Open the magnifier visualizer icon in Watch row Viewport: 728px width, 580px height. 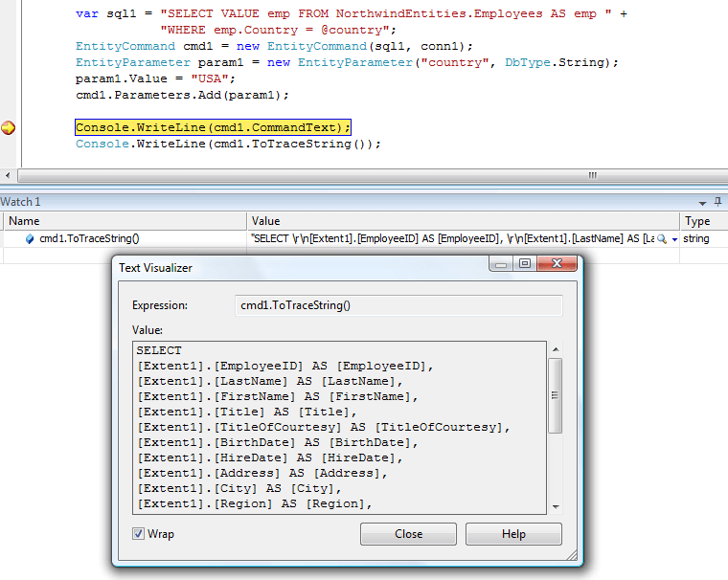tap(662, 239)
